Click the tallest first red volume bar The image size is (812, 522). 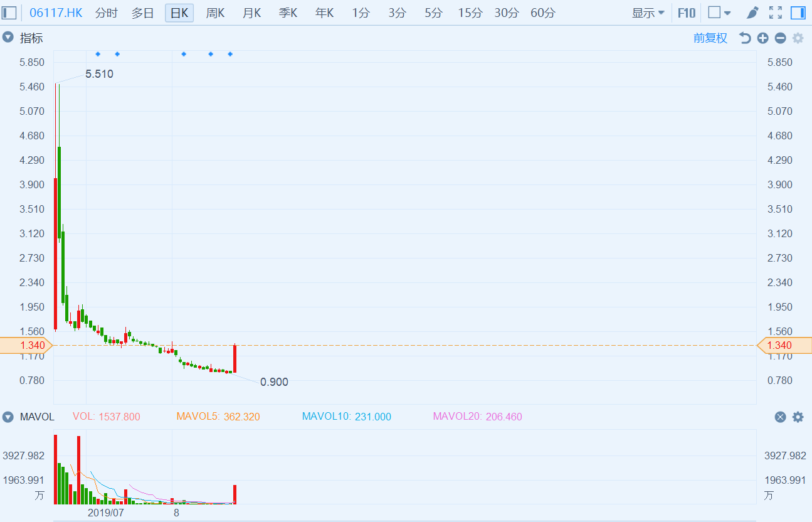click(x=55, y=469)
